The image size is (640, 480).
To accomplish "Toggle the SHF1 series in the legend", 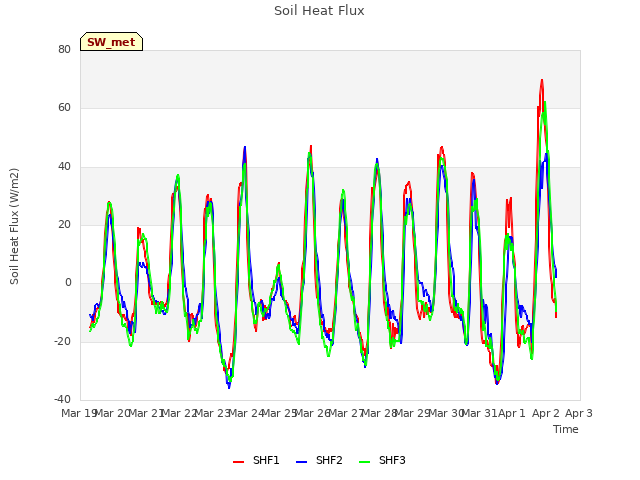I will click(256, 461).
